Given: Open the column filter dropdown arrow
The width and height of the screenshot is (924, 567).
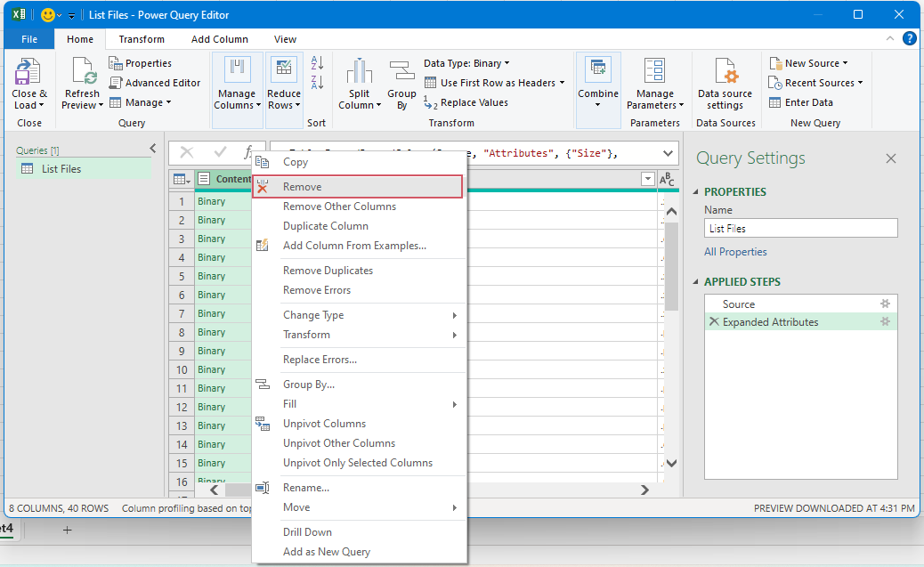Looking at the screenshot, I should point(648,179).
